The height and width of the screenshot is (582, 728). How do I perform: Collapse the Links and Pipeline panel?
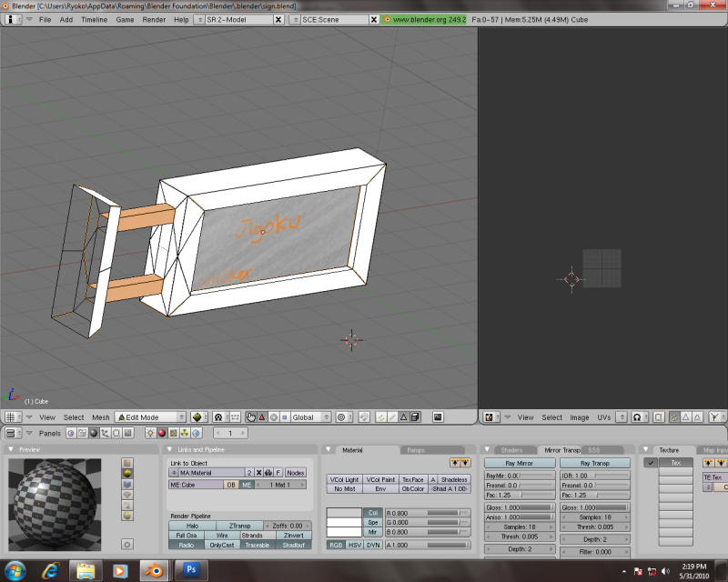(169, 450)
